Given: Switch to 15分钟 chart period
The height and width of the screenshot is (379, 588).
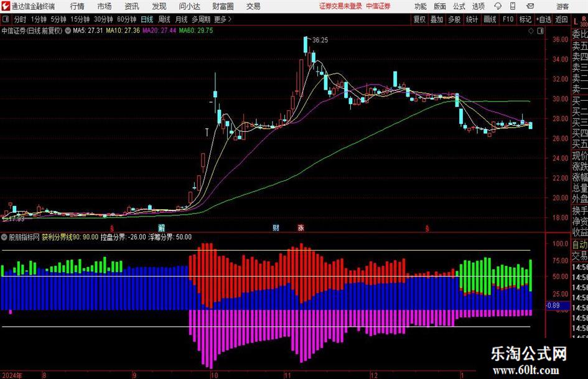Looking at the screenshot, I should [x=80, y=19].
